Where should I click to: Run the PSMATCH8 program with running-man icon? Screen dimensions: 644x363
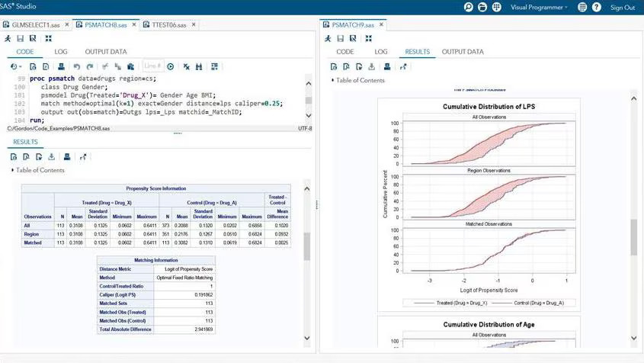point(8,38)
